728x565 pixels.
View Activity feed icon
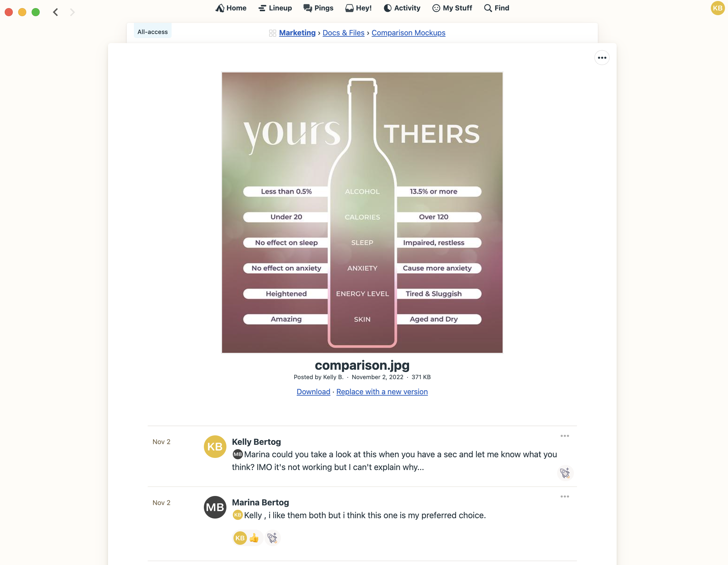pos(388,8)
